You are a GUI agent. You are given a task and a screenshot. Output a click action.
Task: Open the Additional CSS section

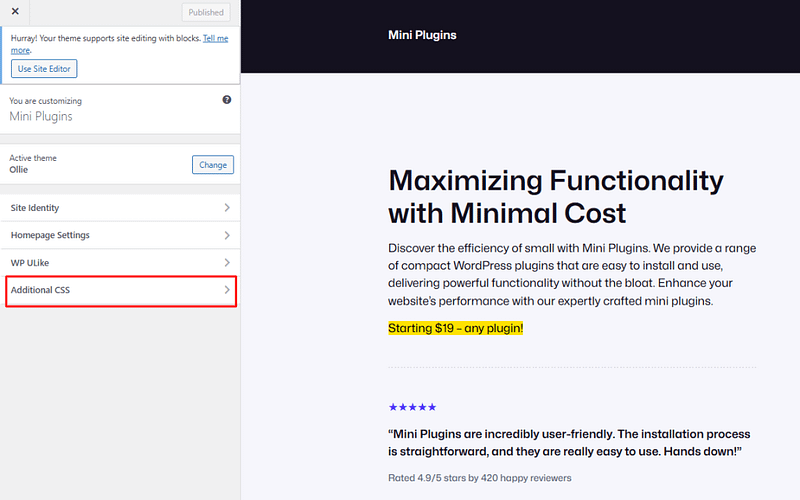[120, 290]
